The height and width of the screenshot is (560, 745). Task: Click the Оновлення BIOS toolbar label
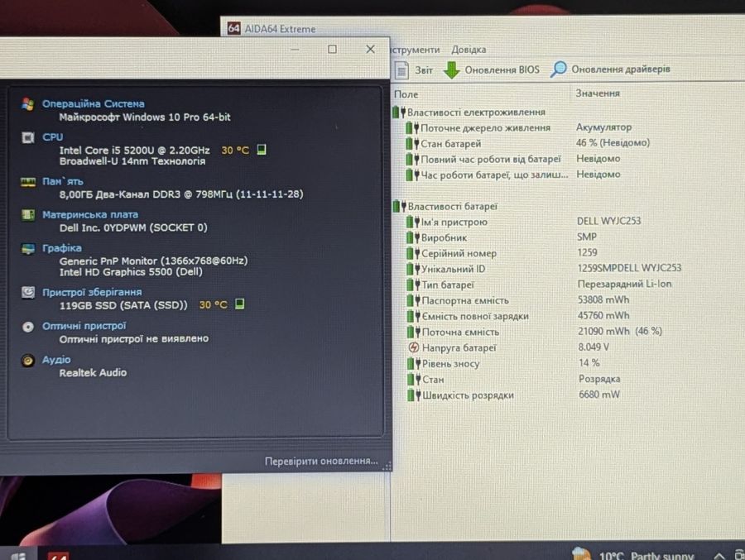[502, 69]
